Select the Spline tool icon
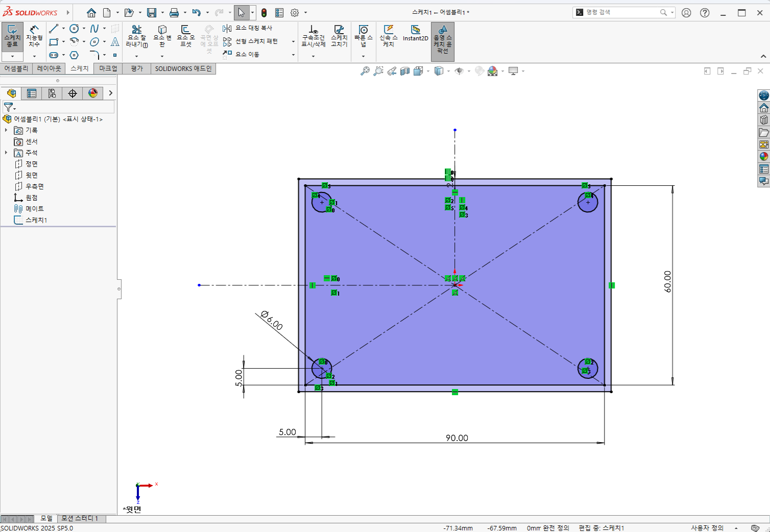The image size is (770, 532). click(x=94, y=29)
